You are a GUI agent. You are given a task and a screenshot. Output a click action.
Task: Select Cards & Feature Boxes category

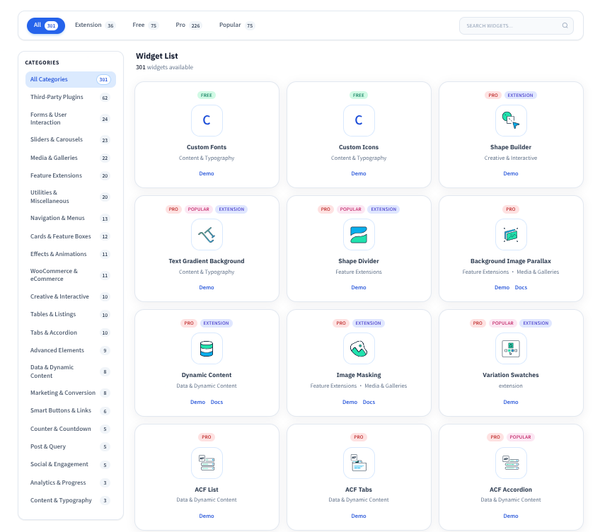click(70, 237)
